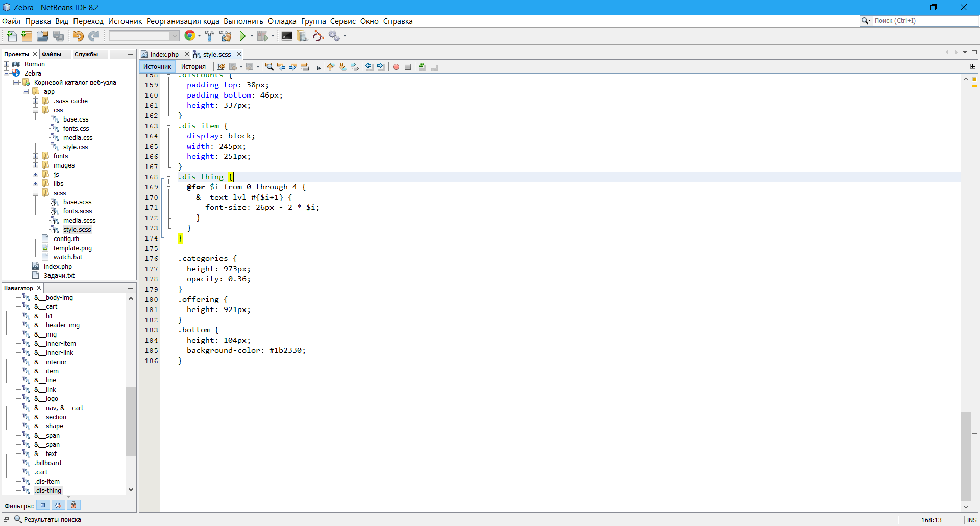Toggle the first Navigator filter button
The height and width of the screenshot is (526, 980).
[x=43, y=505]
